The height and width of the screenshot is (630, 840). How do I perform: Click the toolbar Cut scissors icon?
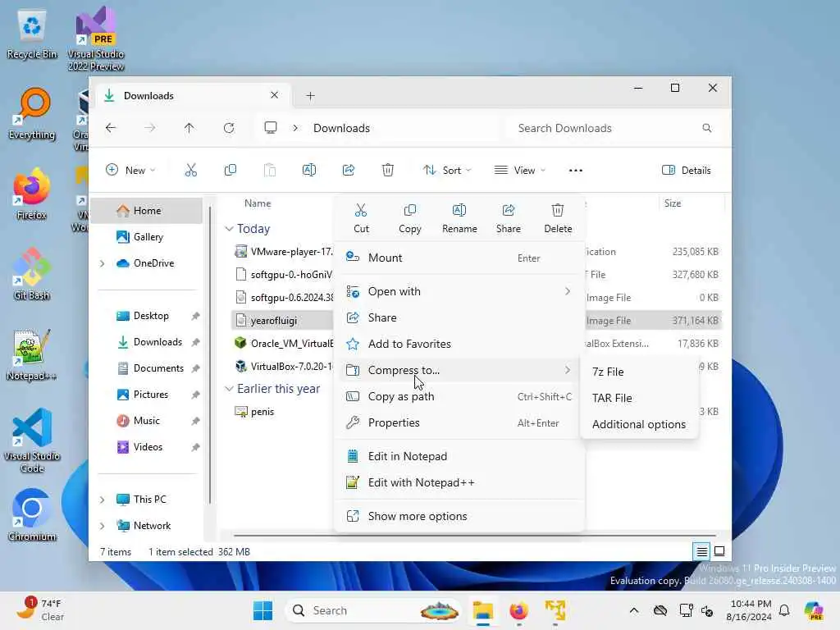pyautogui.click(x=190, y=171)
